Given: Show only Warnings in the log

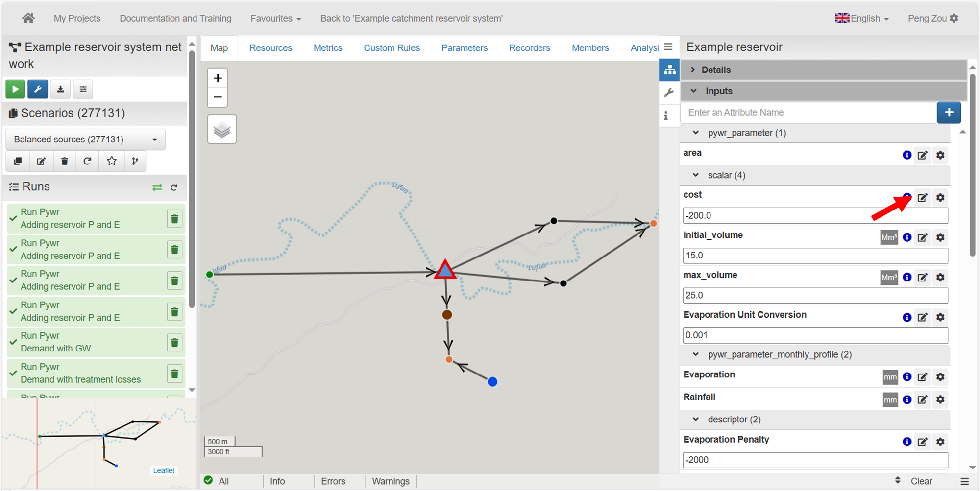Looking at the screenshot, I should click(x=391, y=481).
